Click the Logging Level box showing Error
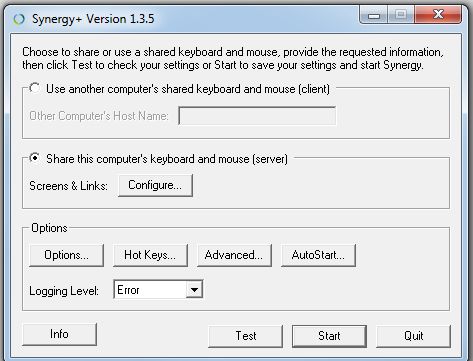 (x=158, y=290)
